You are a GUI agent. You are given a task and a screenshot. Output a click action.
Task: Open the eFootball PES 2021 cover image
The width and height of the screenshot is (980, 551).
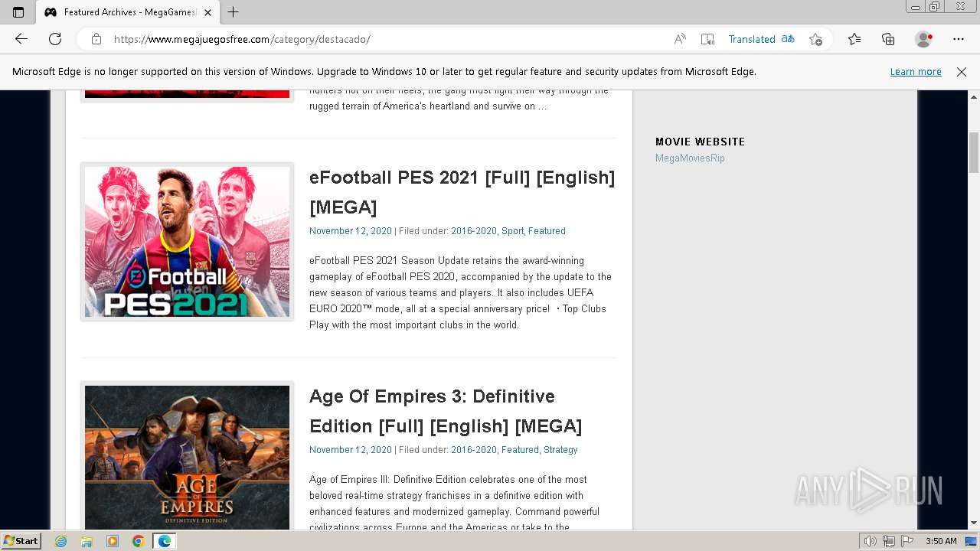pyautogui.click(x=188, y=242)
